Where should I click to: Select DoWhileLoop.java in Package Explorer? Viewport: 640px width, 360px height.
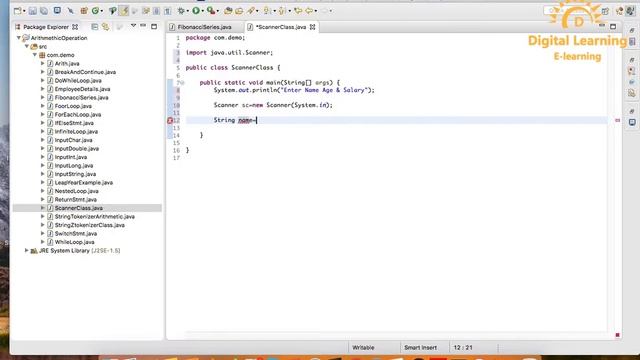pyautogui.click(x=78, y=81)
